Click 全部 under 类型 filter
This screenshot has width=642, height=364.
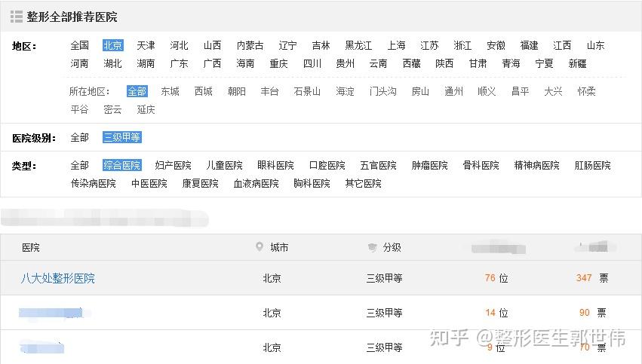click(79, 165)
